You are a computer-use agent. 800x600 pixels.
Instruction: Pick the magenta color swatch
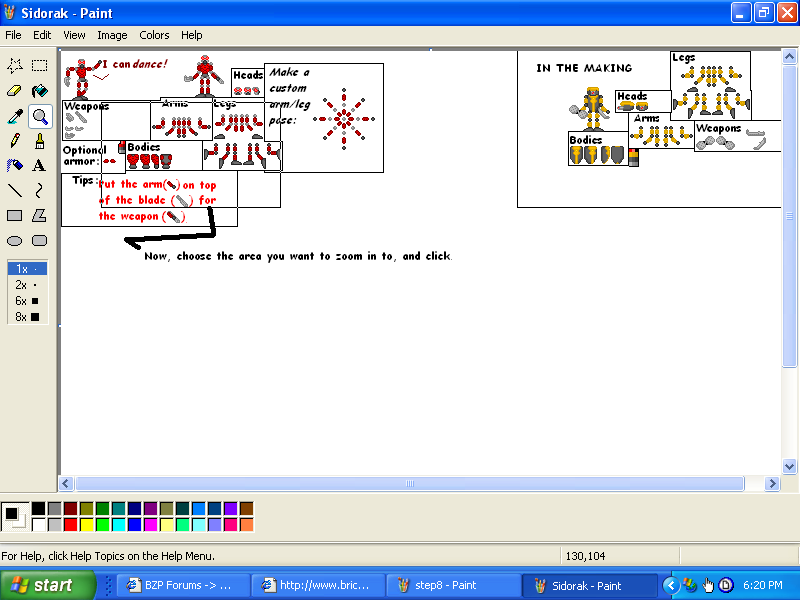tap(151, 524)
